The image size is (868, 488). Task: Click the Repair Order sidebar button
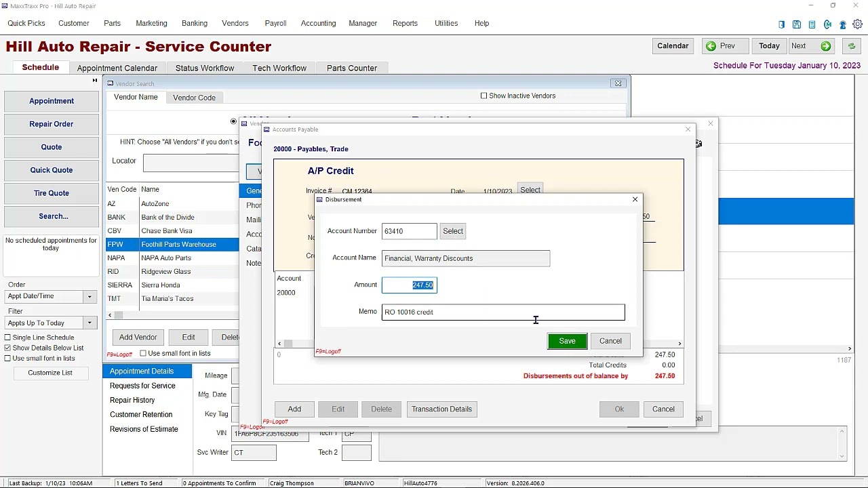click(52, 124)
